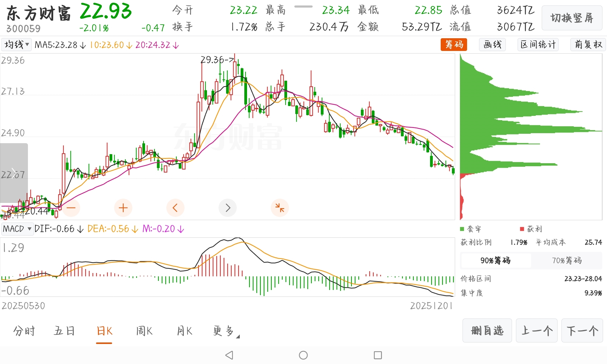The height and width of the screenshot is (364, 607).
Task: Tap the shrink arrows chart icon
Action: pyautogui.click(x=280, y=208)
